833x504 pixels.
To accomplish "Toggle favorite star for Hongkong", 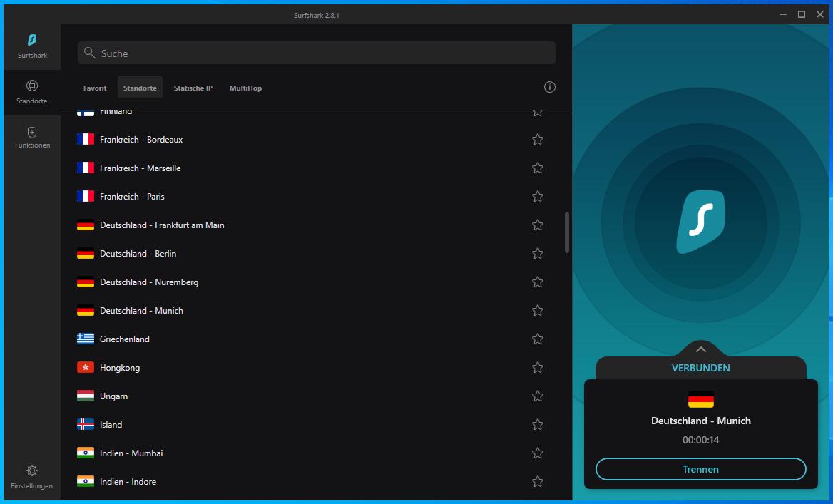I will pos(538,368).
